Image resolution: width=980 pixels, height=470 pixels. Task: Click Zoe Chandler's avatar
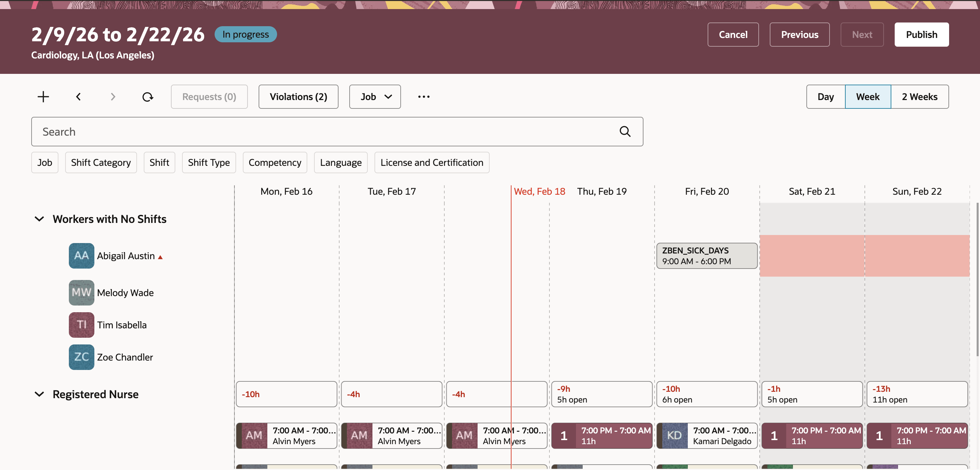81,357
